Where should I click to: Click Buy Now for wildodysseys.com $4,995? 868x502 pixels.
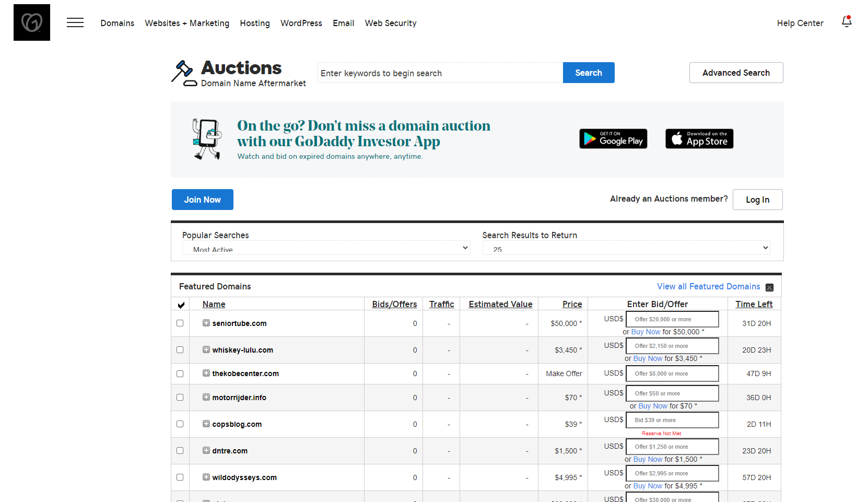click(x=648, y=486)
